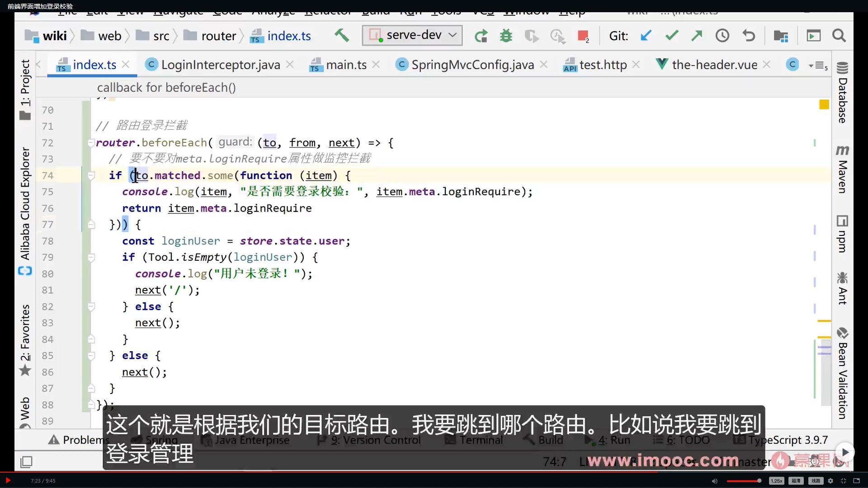Click the video volume slider
The width and height of the screenshot is (868, 488).
pos(744,481)
